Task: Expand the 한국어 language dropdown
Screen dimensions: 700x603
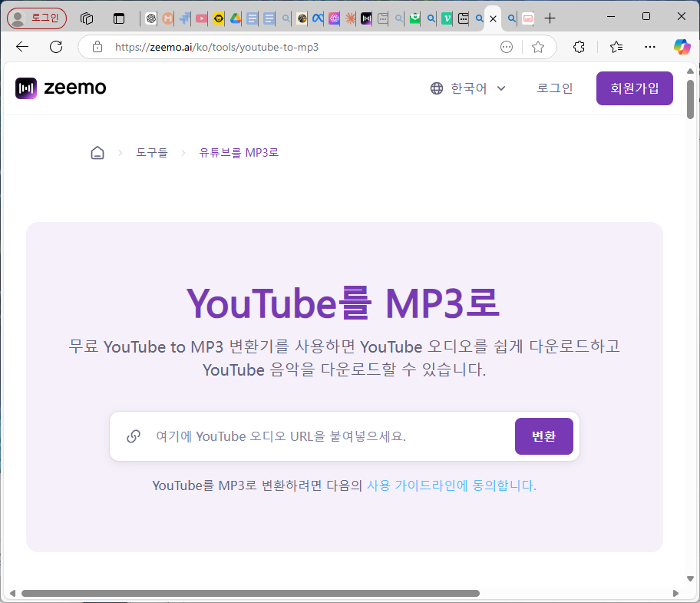Action: (469, 88)
